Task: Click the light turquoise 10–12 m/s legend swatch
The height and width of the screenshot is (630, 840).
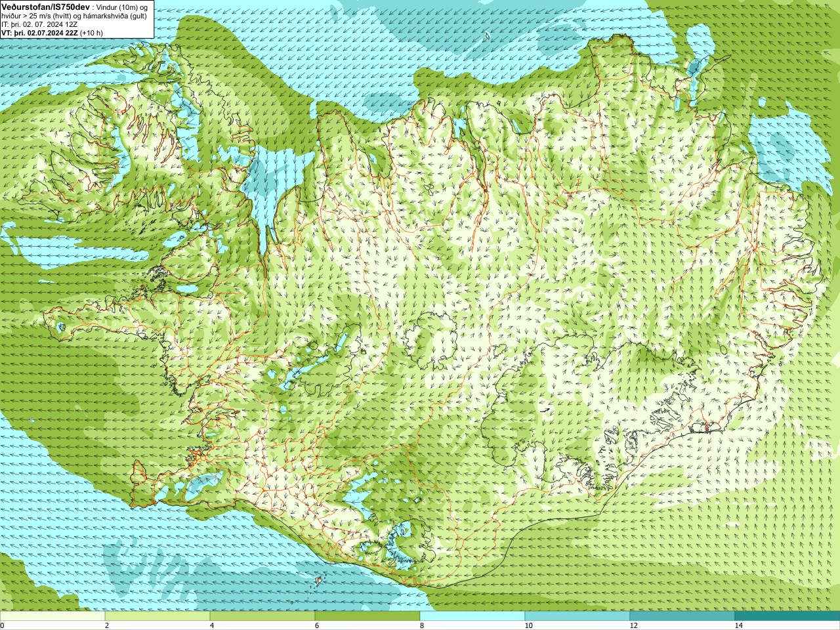Action: point(577,616)
